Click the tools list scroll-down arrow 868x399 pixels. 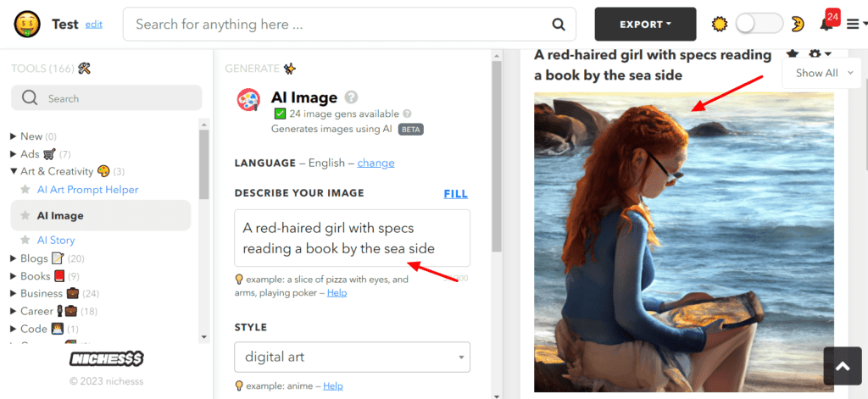point(203,336)
